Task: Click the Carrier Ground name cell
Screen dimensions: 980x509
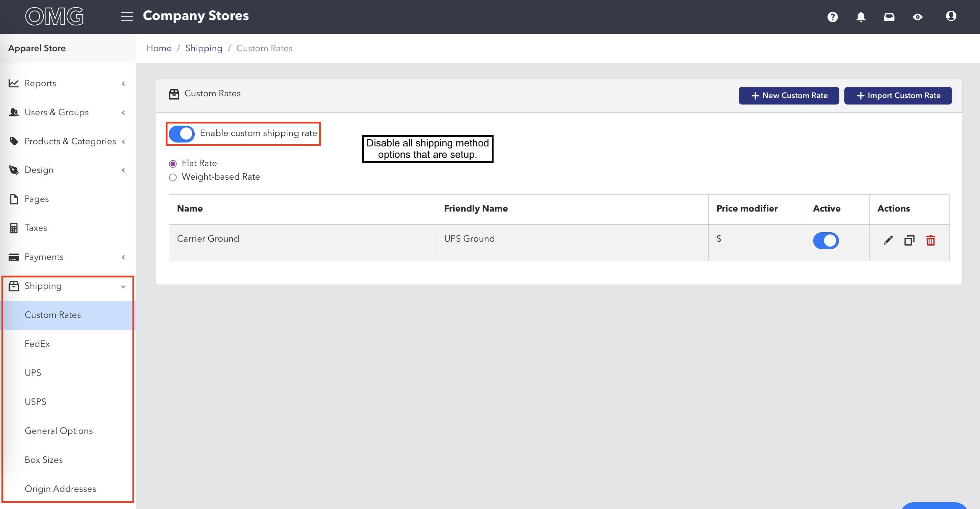Action: point(302,242)
